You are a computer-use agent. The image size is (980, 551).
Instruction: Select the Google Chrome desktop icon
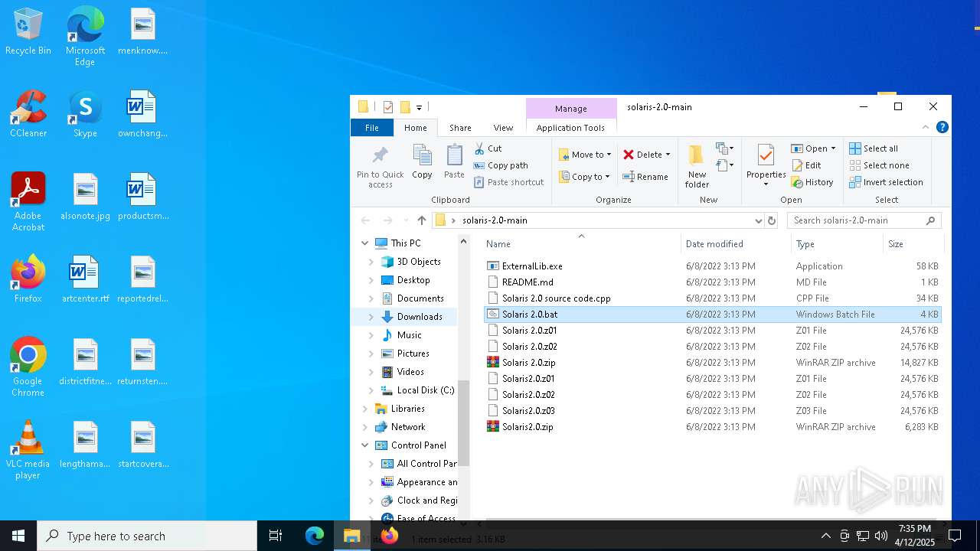pos(28,368)
